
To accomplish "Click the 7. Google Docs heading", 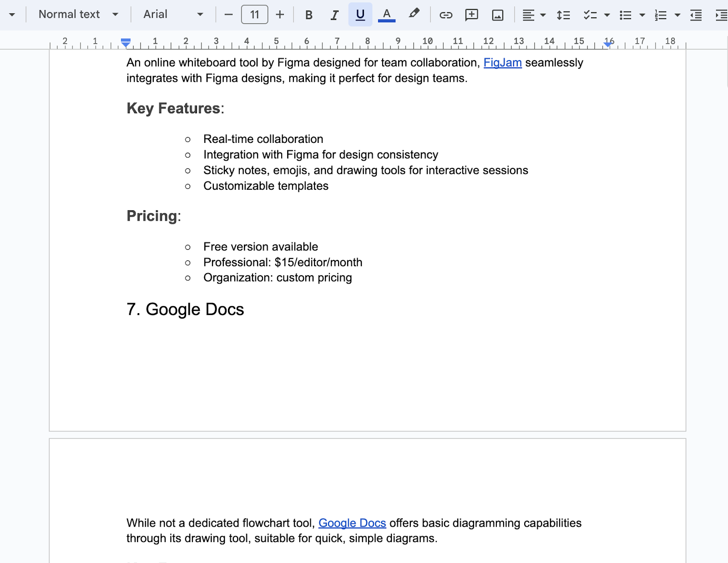I will (185, 309).
